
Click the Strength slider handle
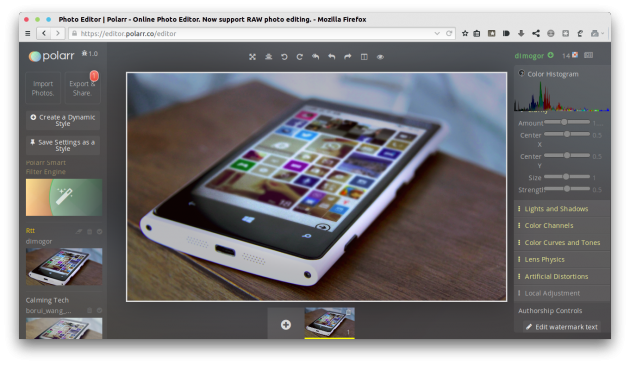tap(567, 189)
